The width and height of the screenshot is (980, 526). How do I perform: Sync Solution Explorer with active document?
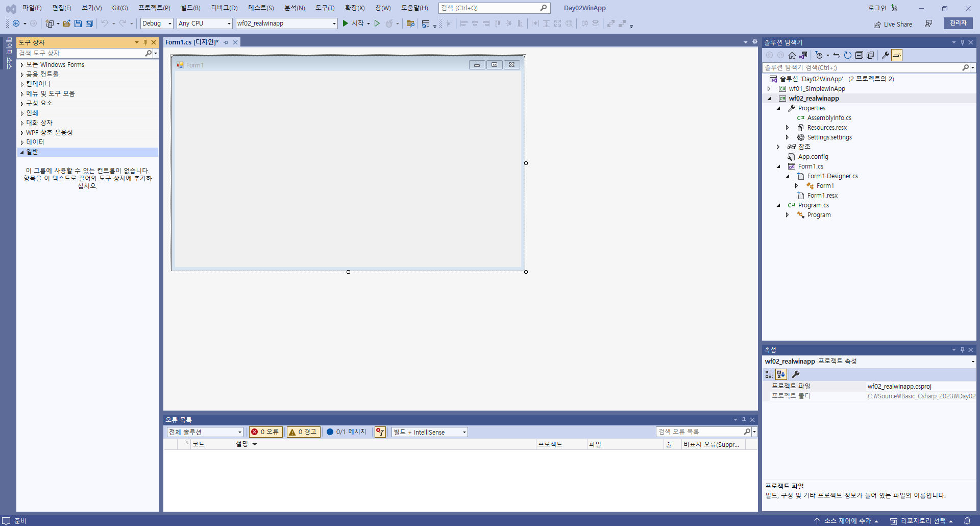point(837,55)
